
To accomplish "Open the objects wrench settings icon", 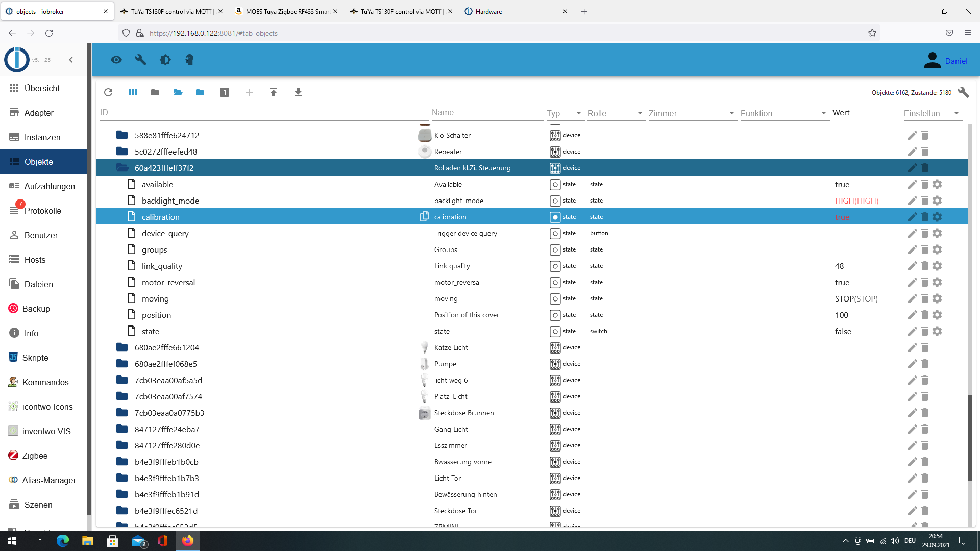I will (x=963, y=92).
